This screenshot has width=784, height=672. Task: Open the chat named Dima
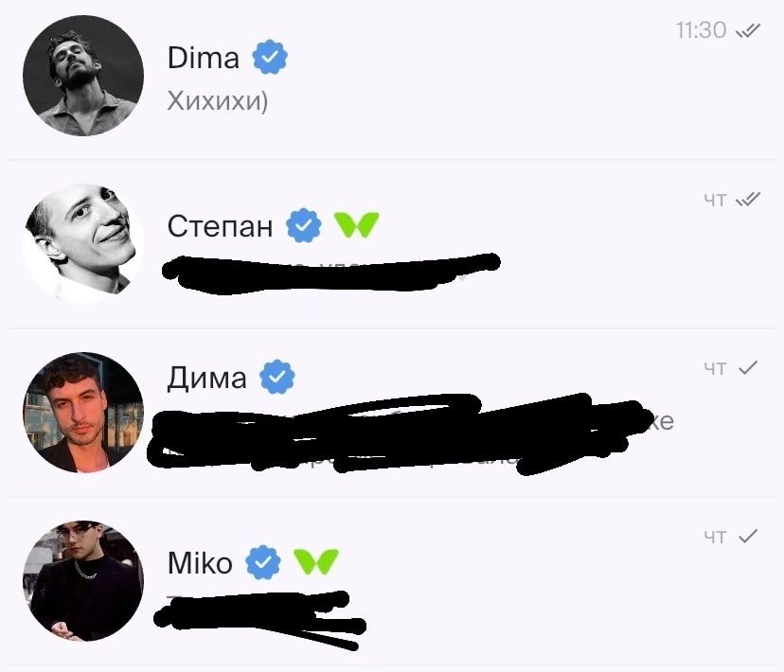point(392,78)
